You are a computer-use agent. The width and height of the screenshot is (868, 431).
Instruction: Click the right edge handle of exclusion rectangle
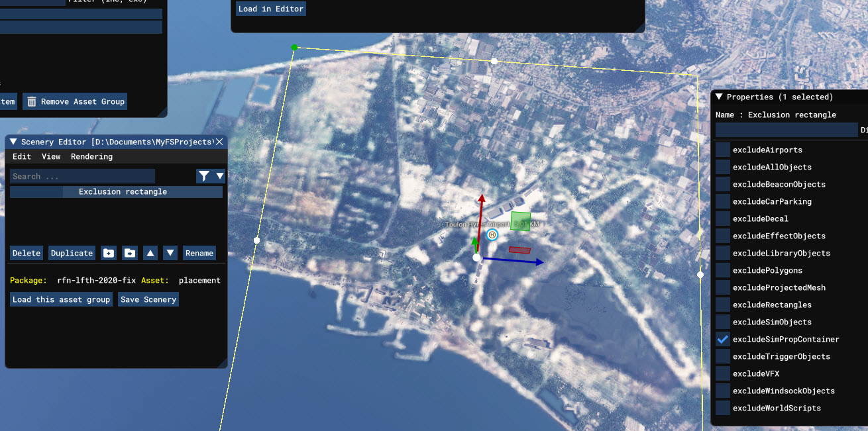700,274
